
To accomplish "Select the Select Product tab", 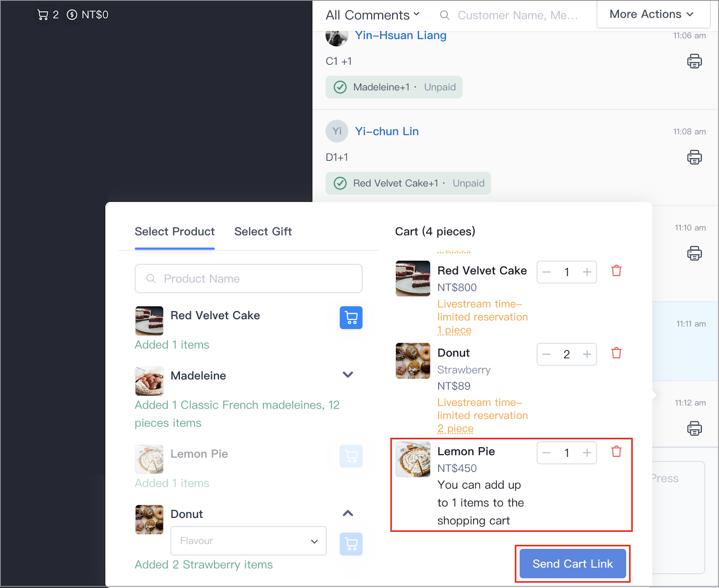I will click(174, 231).
